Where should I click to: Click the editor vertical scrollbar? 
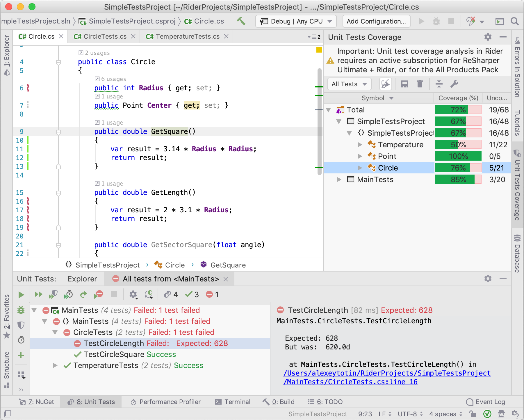point(319,121)
